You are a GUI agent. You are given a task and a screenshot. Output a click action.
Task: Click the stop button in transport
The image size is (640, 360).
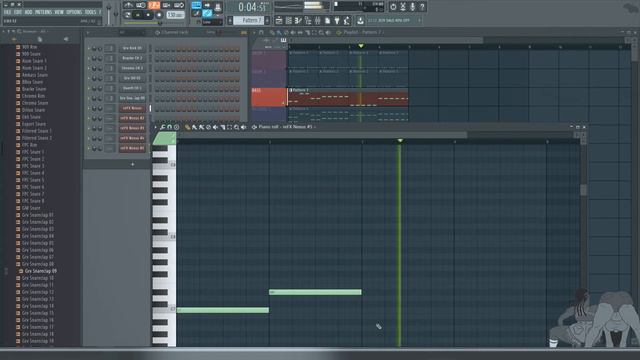pos(148,15)
